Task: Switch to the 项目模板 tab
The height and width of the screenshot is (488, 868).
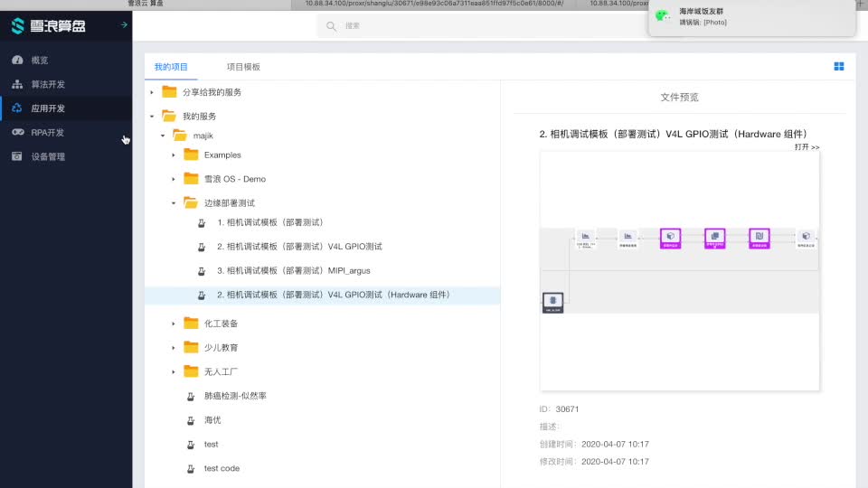Action: click(243, 67)
